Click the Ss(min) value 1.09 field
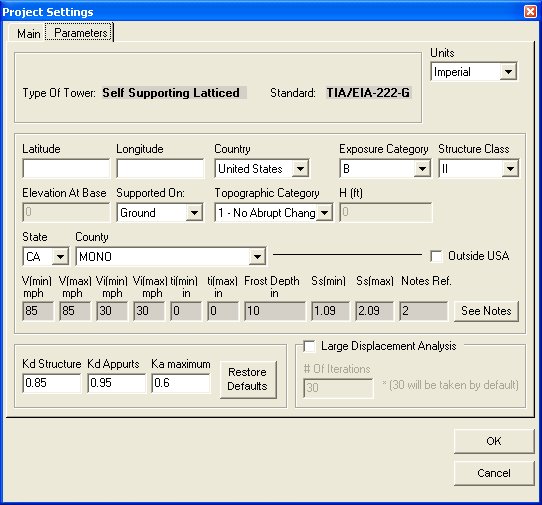Screen dimensions: 542x505 point(330,311)
